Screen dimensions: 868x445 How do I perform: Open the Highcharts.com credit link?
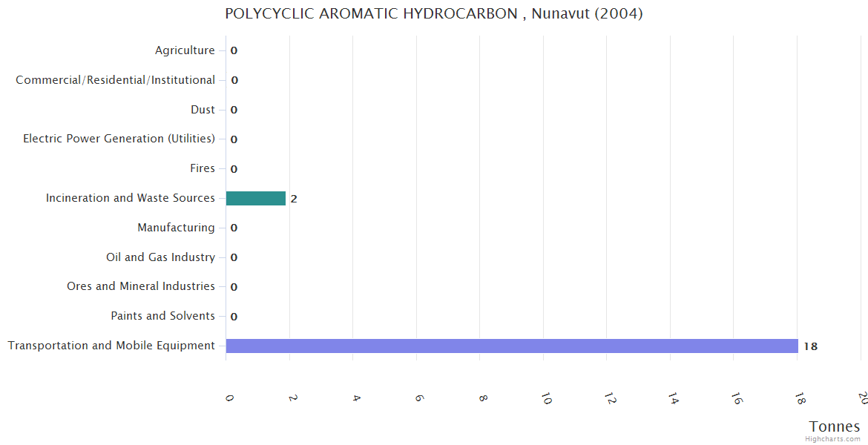point(832,439)
